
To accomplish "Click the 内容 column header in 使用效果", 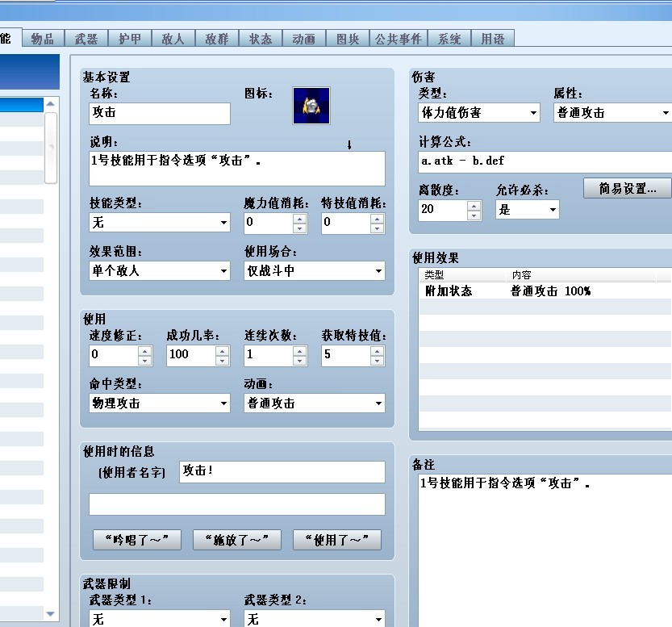I will point(581,274).
